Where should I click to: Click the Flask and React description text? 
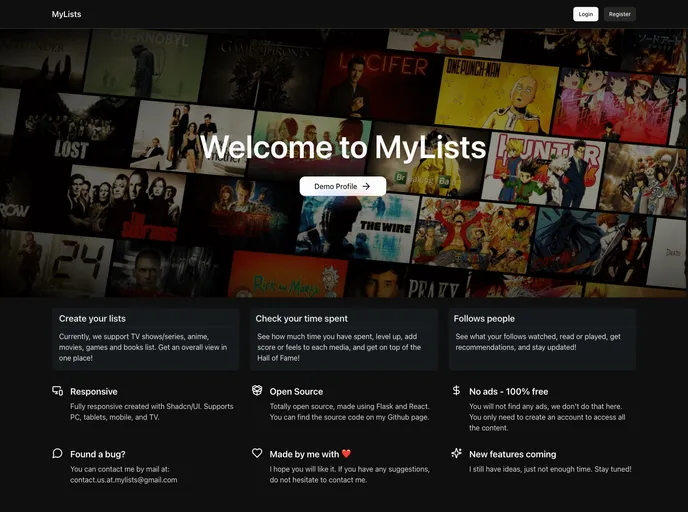click(349, 412)
